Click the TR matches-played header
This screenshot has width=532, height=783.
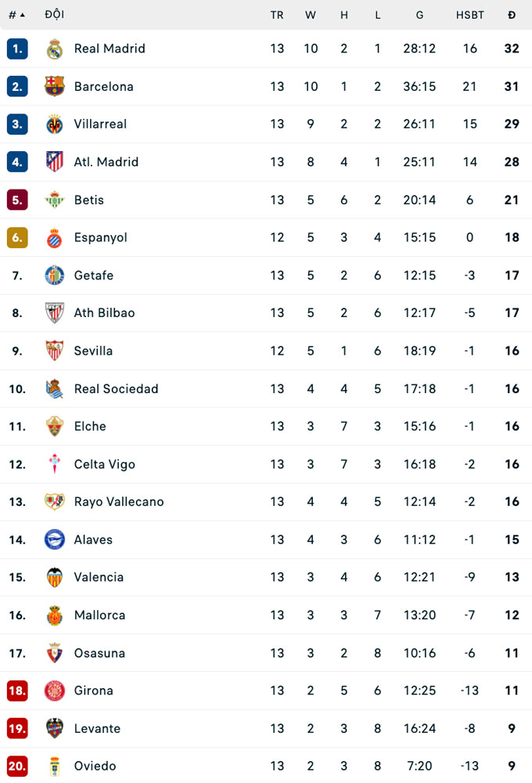coord(277,14)
